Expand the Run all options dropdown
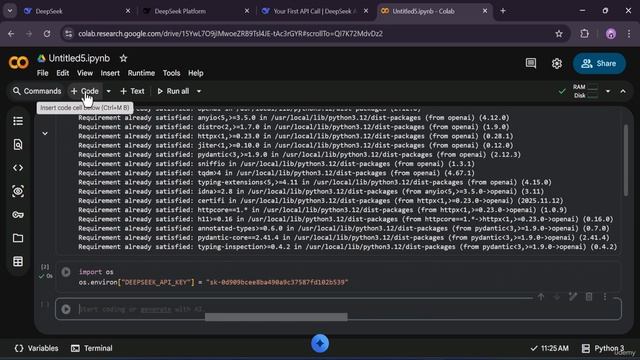 click(x=199, y=91)
